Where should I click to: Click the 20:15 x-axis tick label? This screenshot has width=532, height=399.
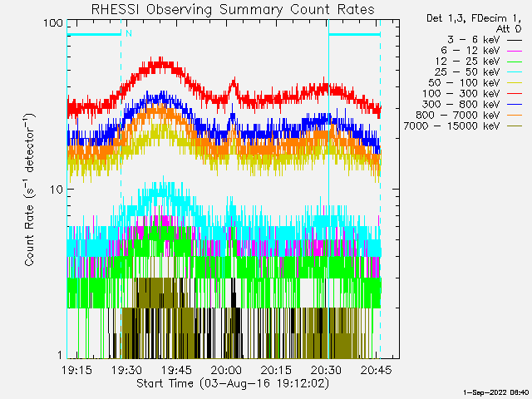click(x=276, y=370)
